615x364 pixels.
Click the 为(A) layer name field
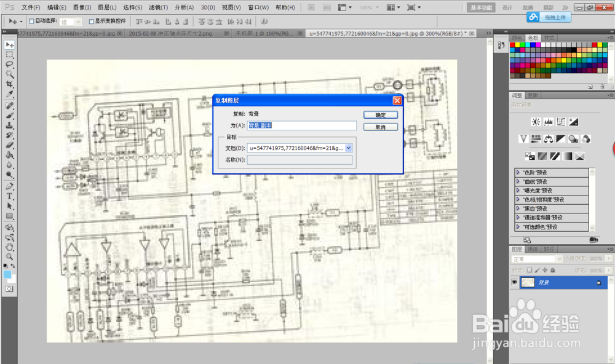(301, 125)
